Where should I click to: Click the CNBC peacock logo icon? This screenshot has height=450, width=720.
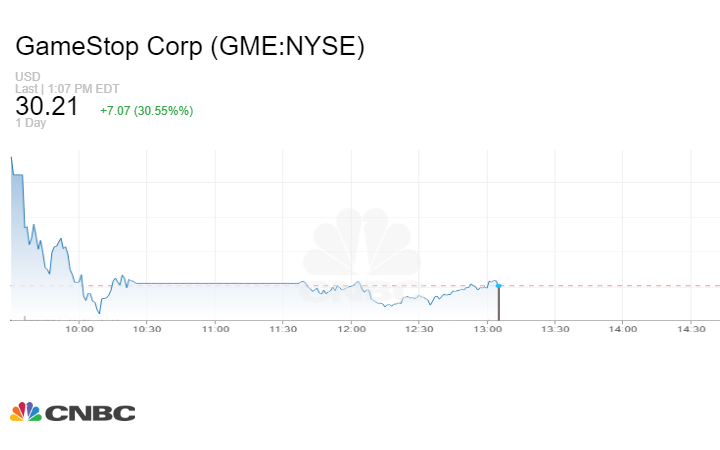coord(26,411)
